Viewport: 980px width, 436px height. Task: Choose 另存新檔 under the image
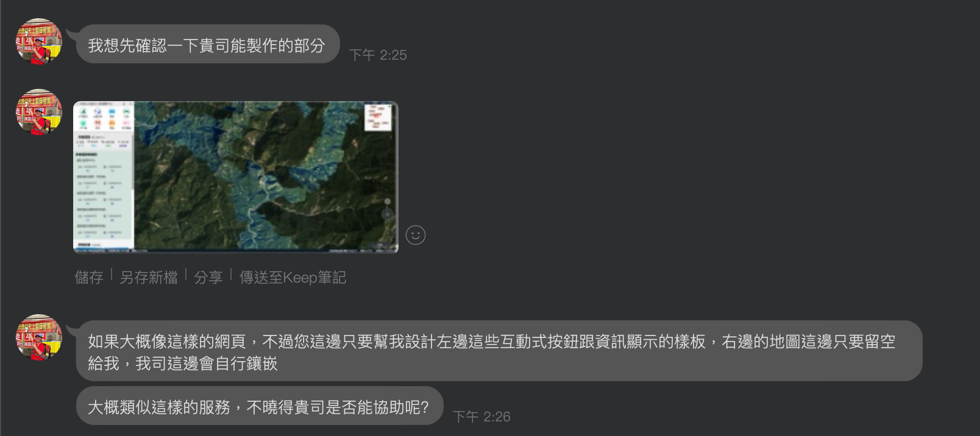(x=149, y=278)
